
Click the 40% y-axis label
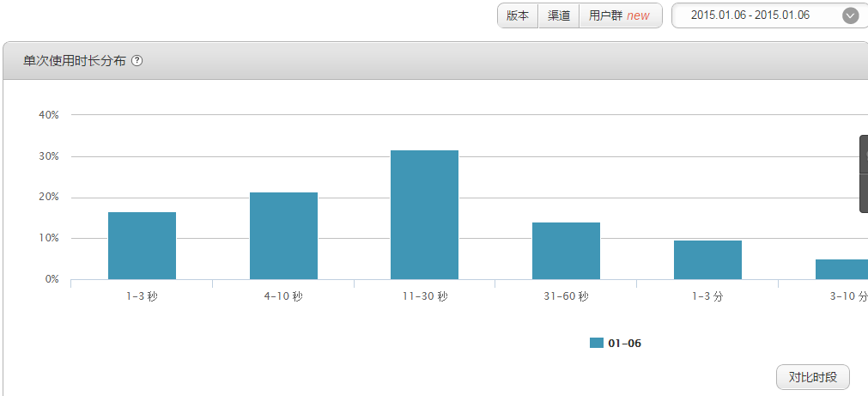click(49, 114)
